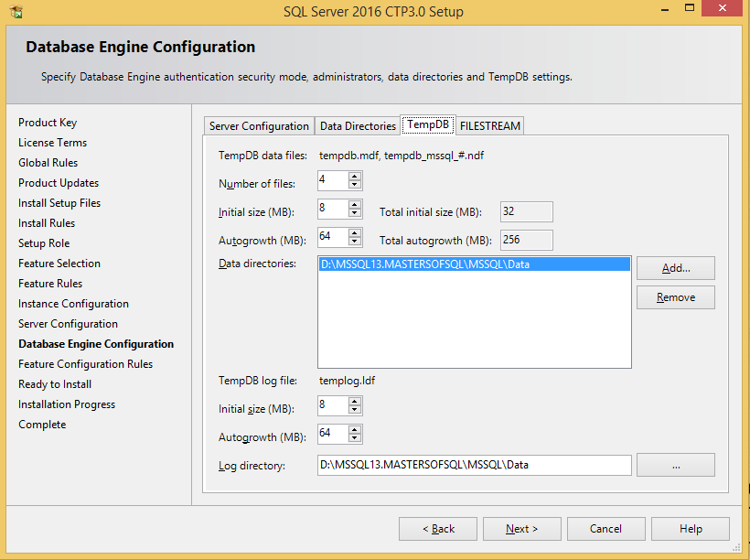
Task: Maximize the setup window
Action: click(x=690, y=8)
